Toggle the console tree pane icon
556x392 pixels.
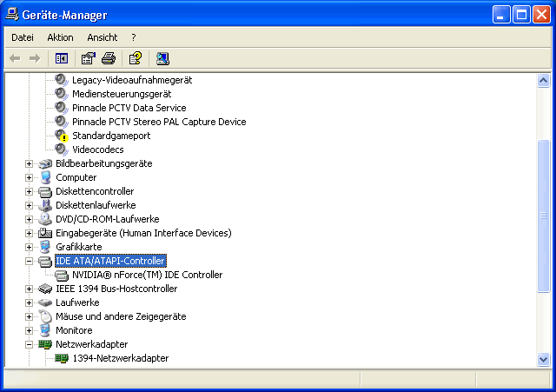tap(62, 58)
